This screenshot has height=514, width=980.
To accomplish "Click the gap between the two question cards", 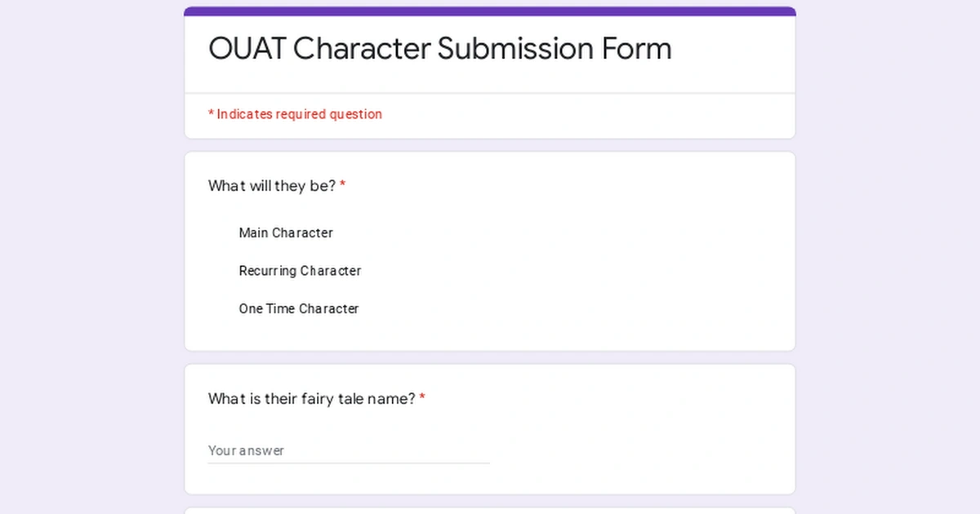I will pyautogui.click(x=490, y=357).
